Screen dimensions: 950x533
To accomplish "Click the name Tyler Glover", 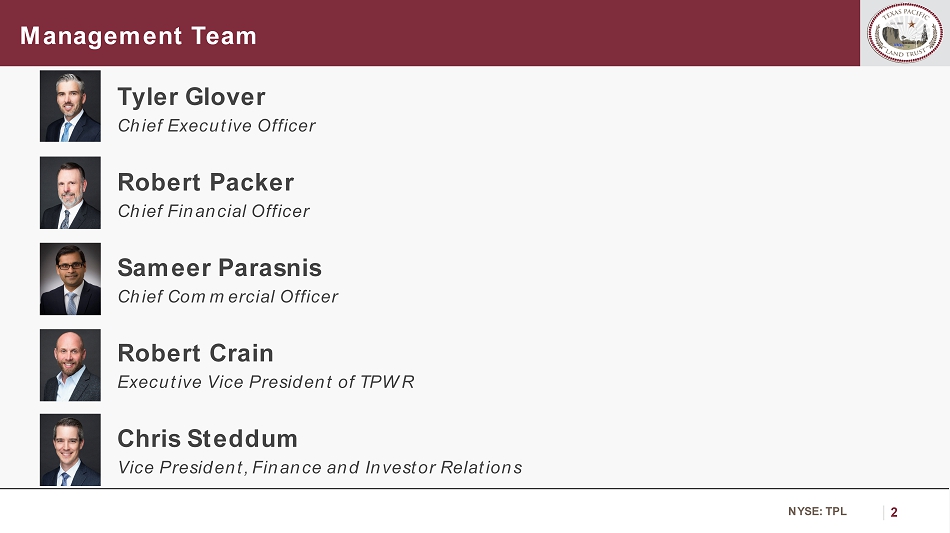I will (191, 97).
